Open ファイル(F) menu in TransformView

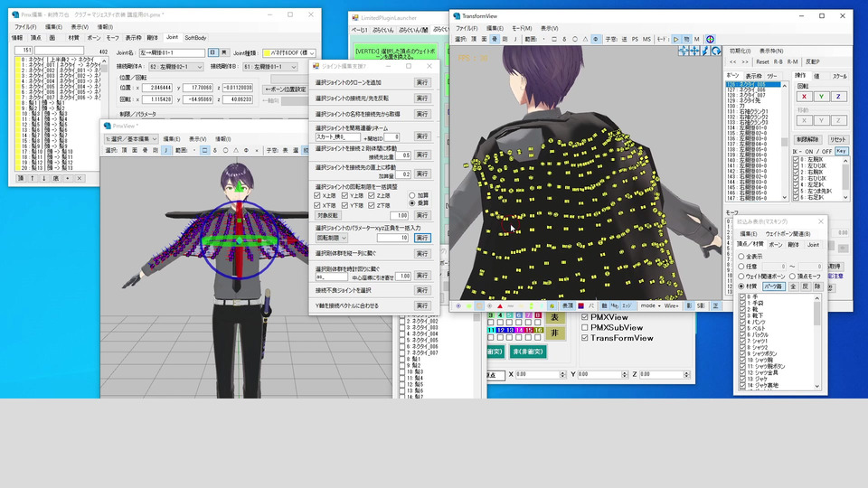pyautogui.click(x=467, y=28)
